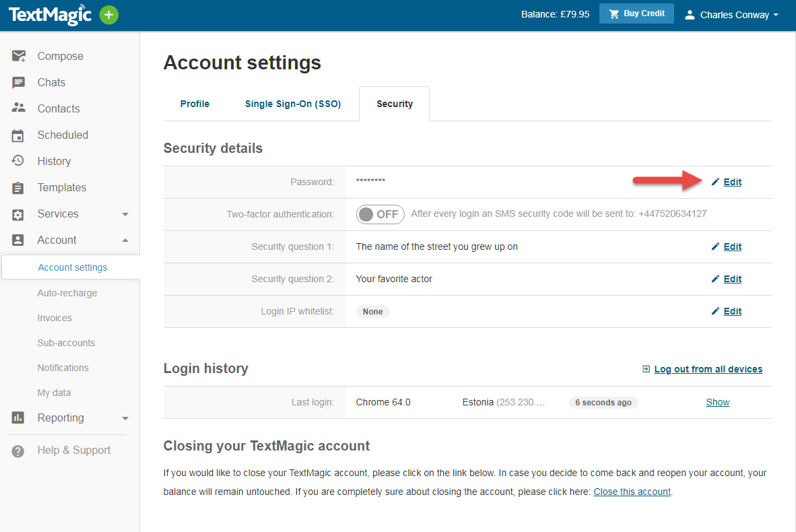Open the Scheduled messages calendar icon
The width and height of the screenshot is (796, 532).
coord(18,135)
